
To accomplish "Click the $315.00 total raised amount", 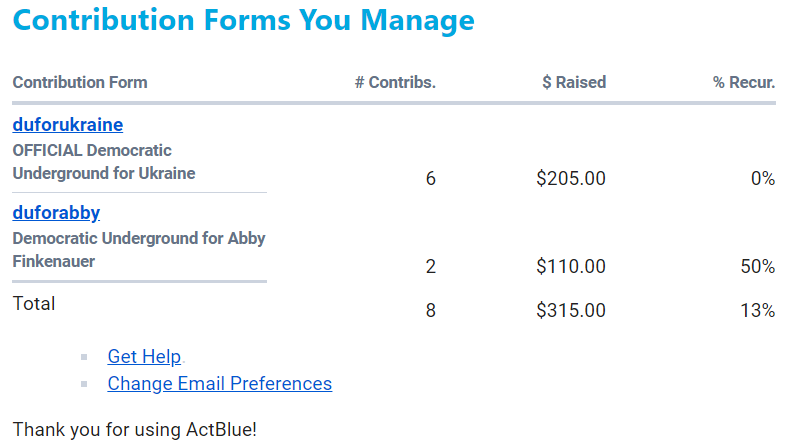I will 570,311.
